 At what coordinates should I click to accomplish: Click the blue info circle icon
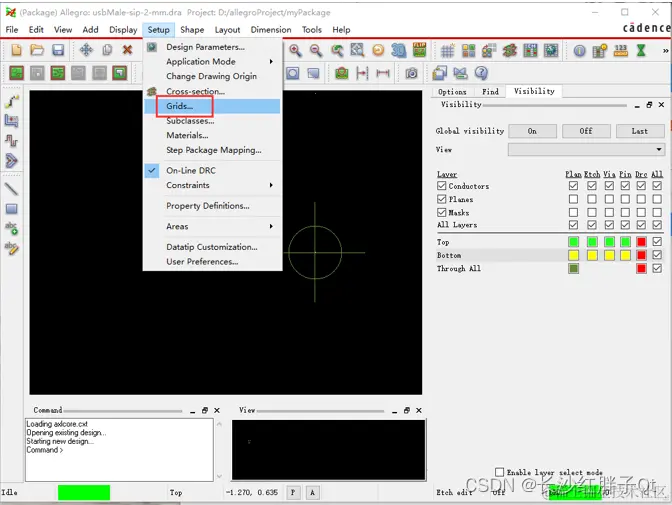(x=579, y=51)
